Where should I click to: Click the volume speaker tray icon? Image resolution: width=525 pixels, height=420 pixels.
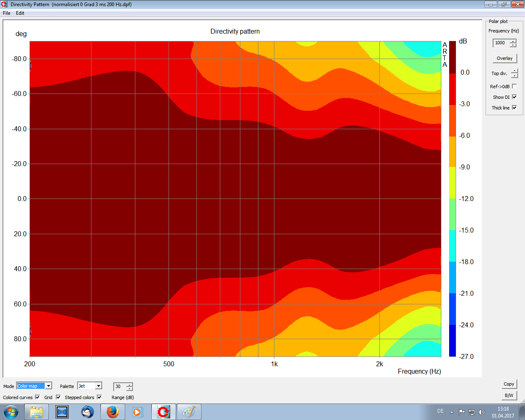[x=482, y=412]
